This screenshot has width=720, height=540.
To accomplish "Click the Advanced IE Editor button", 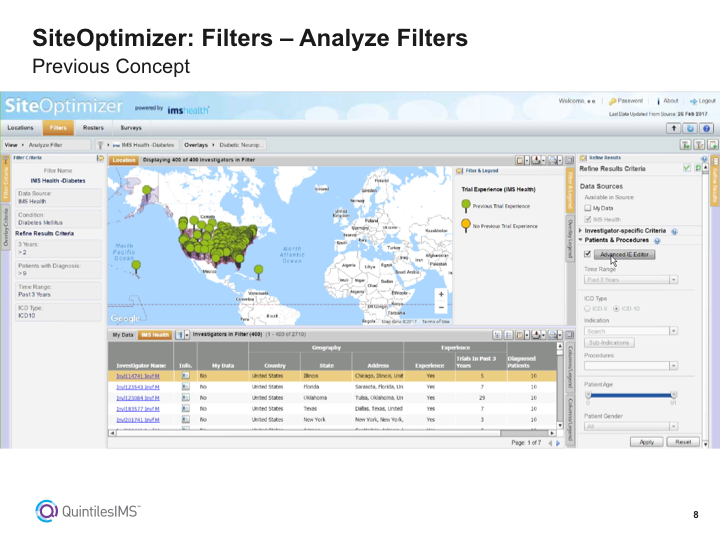I will click(624, 254).
